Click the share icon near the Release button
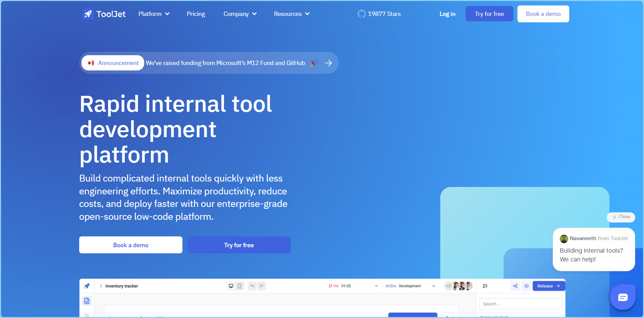The width and height of the screenshot is (644, 318). point(515,286)
